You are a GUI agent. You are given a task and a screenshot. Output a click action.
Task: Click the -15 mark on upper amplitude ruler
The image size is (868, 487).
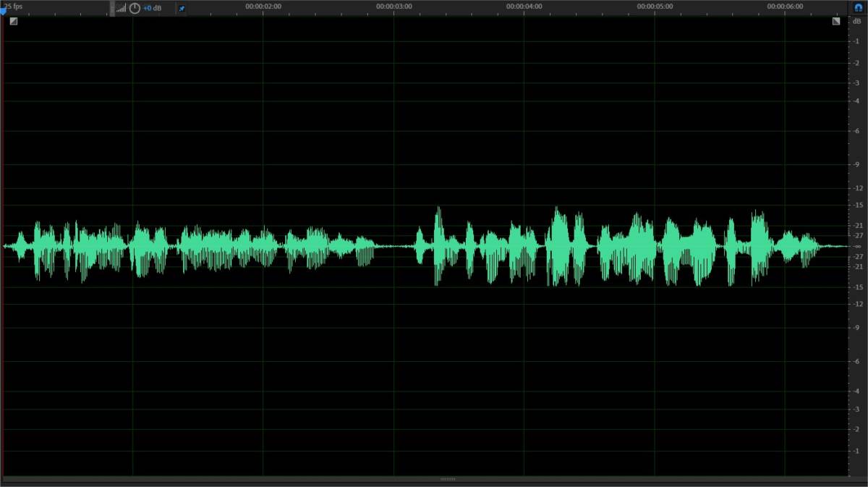(x=858, y=206)
